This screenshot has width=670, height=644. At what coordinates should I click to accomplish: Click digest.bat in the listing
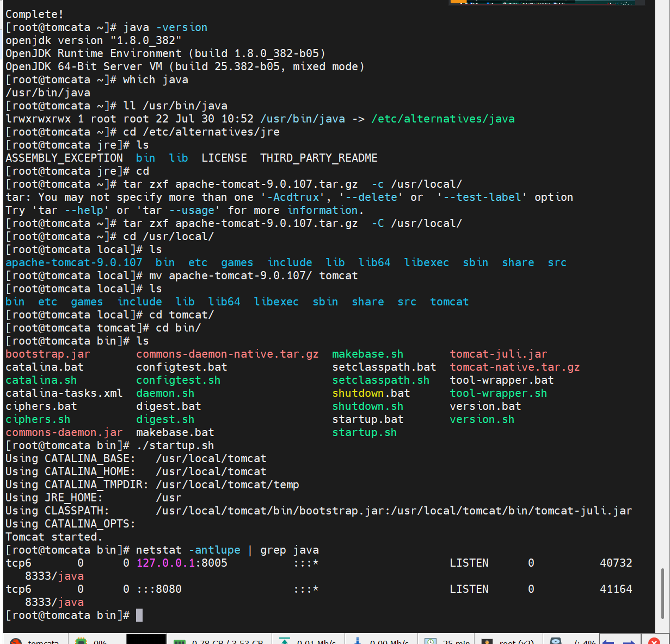pos(169,406)
